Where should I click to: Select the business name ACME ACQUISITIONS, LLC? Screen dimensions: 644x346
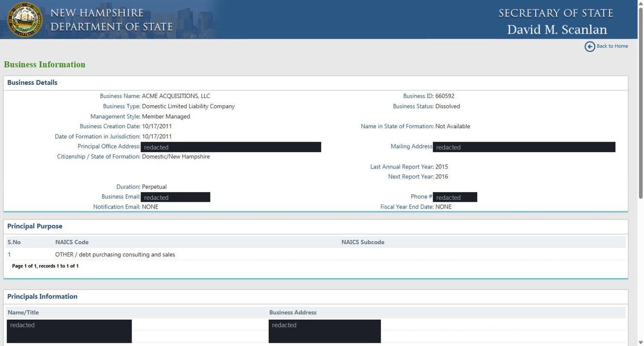pyautogui.click(x=176, y=96)
